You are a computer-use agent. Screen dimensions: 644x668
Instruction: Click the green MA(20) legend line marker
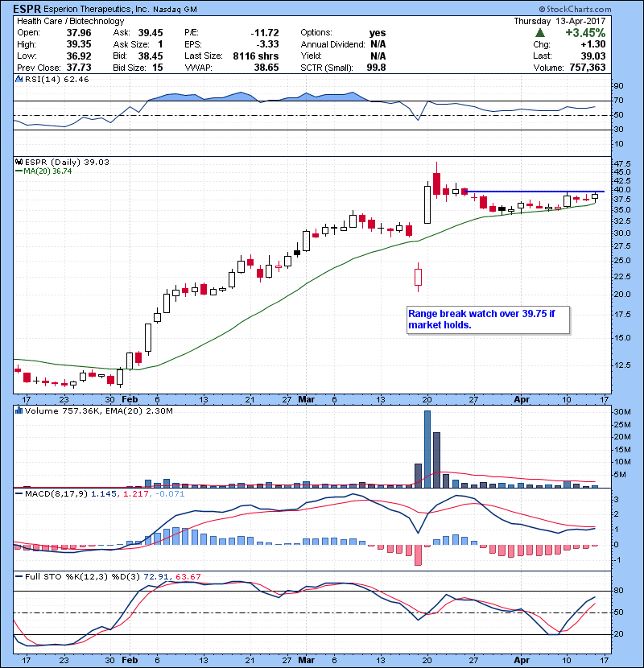[19, 171]
